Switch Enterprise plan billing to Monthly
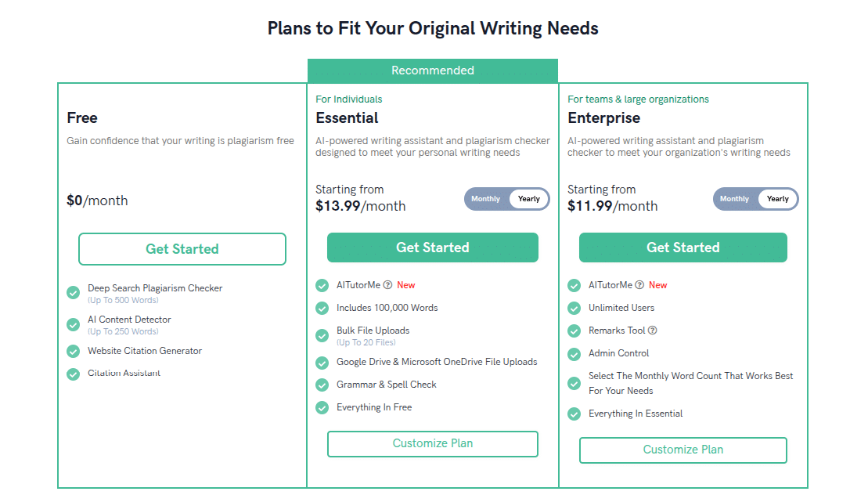868x495 pixels. coord(734,199)
